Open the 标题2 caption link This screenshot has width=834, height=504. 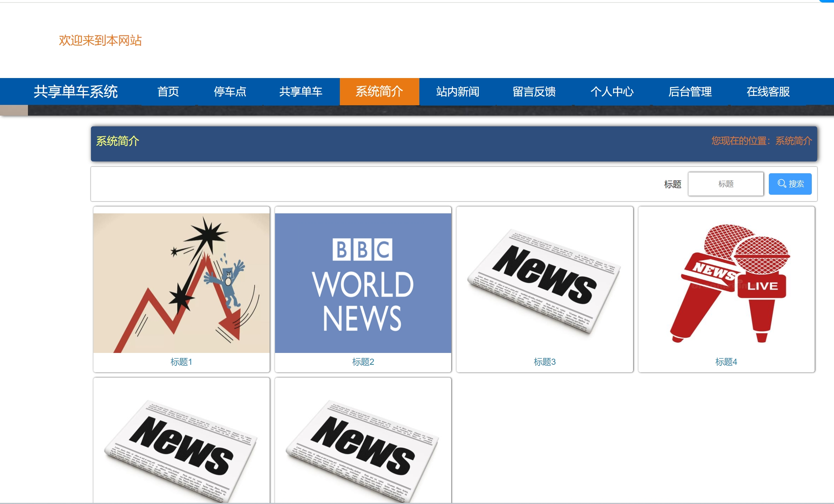coord(363,362)
